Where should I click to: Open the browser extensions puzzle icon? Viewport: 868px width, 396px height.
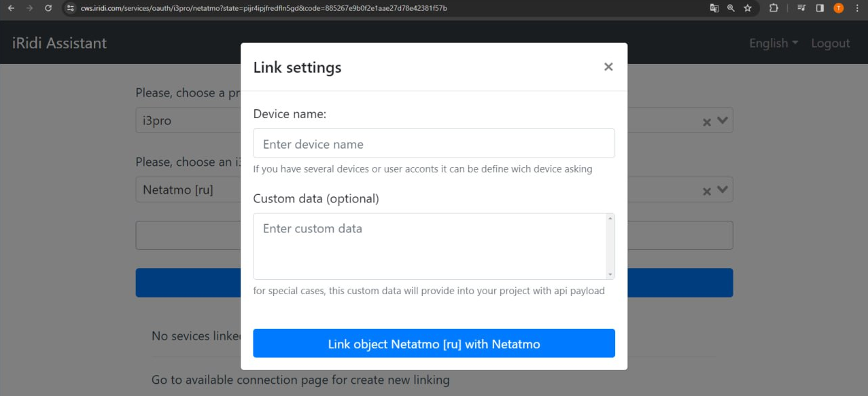774,8
